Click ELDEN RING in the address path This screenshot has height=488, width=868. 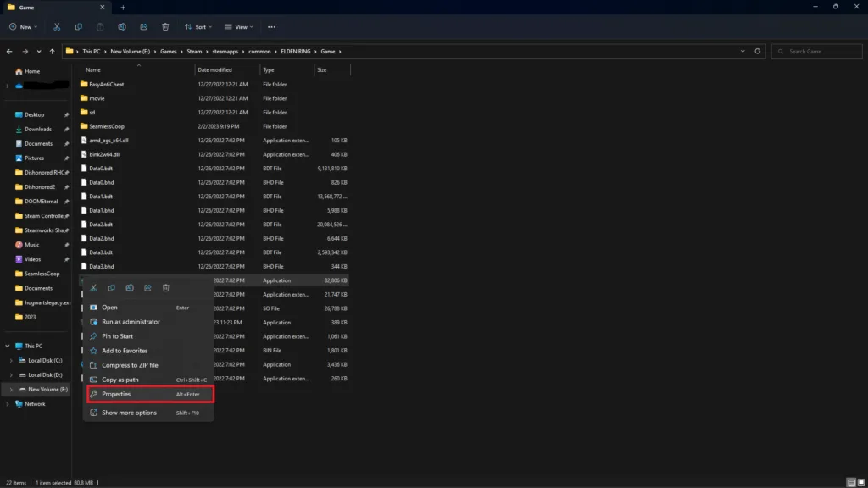pyautogui.click(x=294, y=52)
